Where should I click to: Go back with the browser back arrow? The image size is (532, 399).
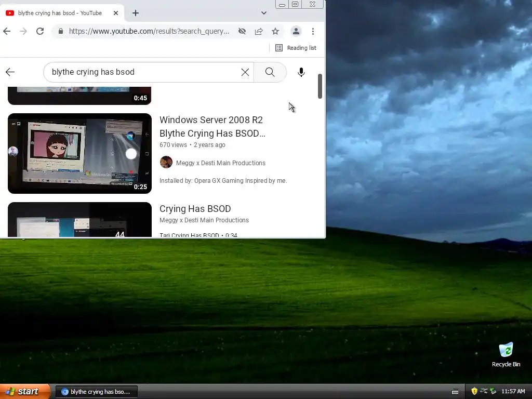coord(7,32)
